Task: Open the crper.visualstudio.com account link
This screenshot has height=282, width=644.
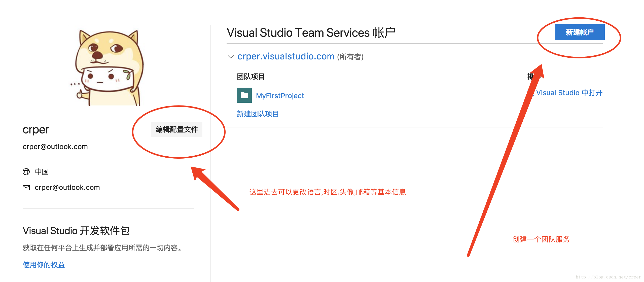Action: point(285,56)
